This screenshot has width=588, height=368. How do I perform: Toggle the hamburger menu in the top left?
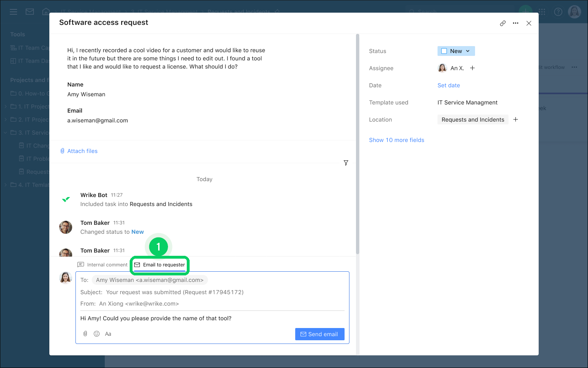tap(13, 11)
